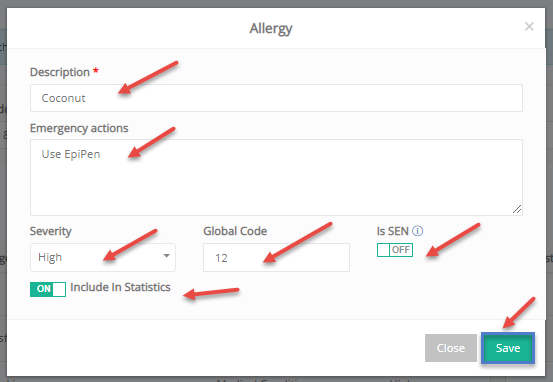The width and height of the screenshot is (553, 382).
Task: Click inside the Emergency actions text area
Action: pyautogui.click(x=276, y=177)
